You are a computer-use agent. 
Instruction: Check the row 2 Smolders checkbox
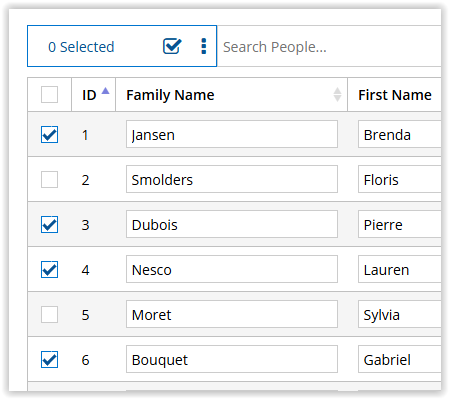tap(49, 180)
